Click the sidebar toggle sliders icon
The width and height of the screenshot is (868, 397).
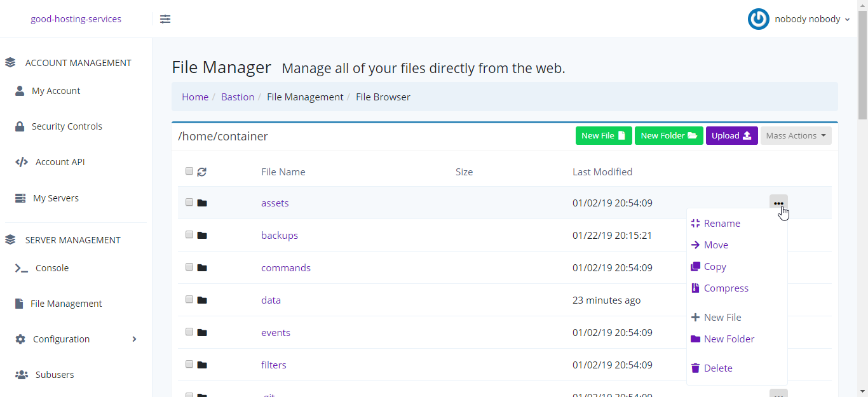pyautogui.click(x=165, y=19)
